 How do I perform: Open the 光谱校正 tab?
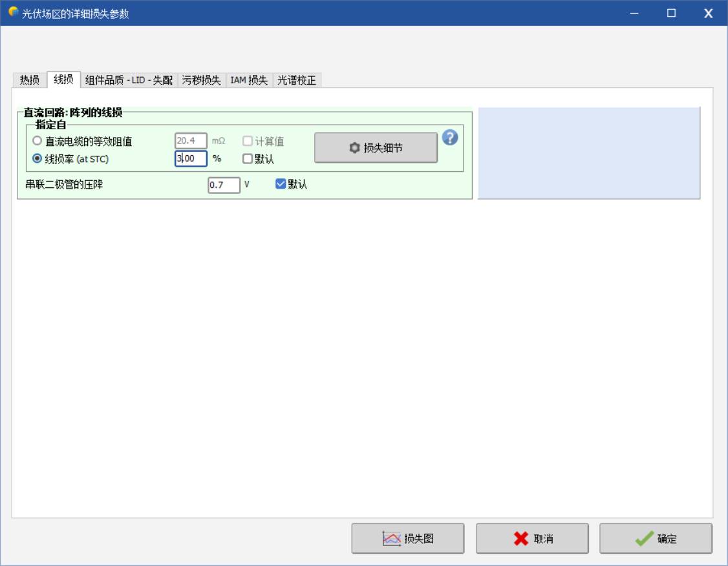tap(297, 80)
